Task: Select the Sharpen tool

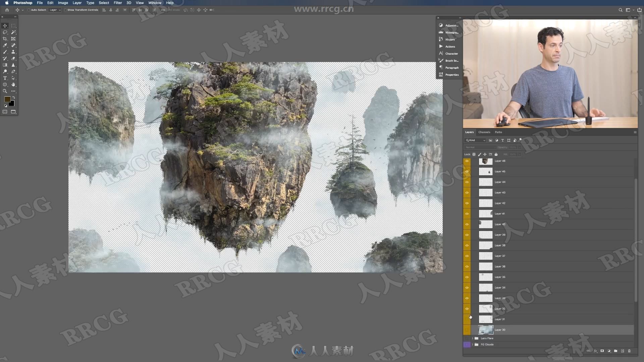Action: tap(13, 65)
